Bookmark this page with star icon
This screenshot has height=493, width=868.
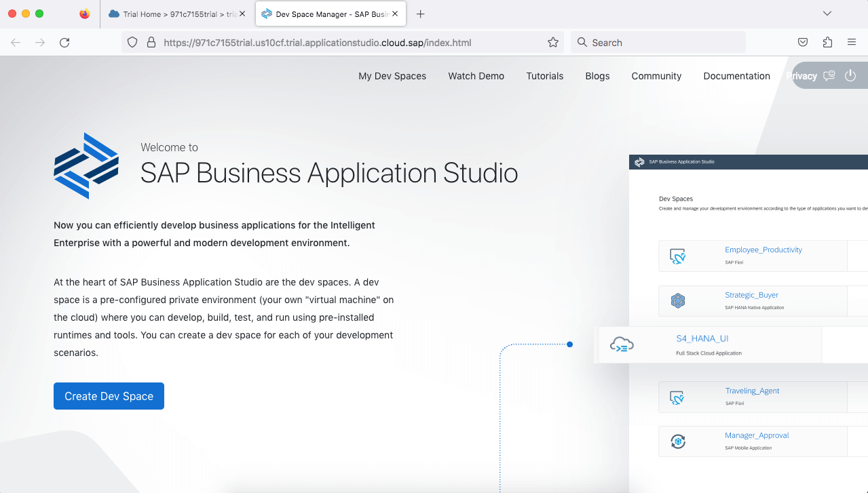(553, 43)
